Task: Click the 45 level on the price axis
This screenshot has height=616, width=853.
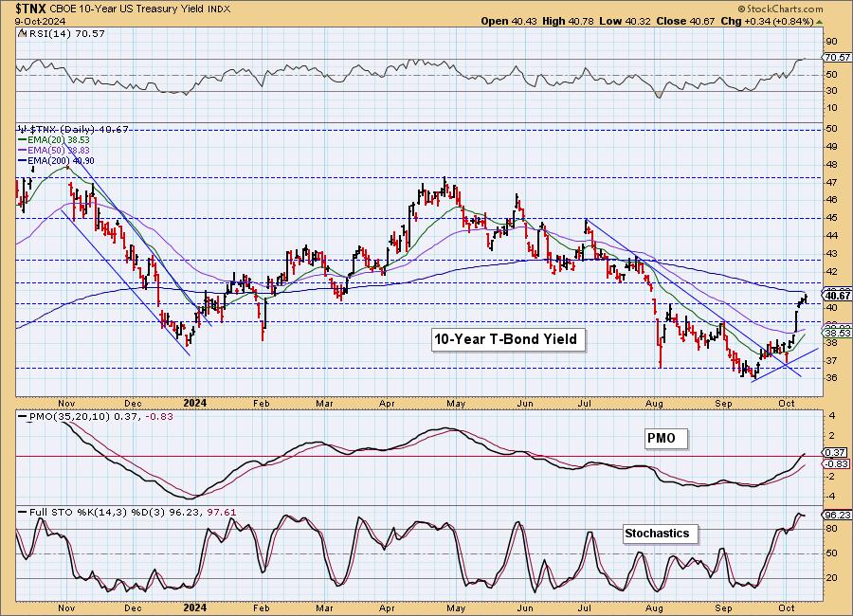Action: [832, 218]
